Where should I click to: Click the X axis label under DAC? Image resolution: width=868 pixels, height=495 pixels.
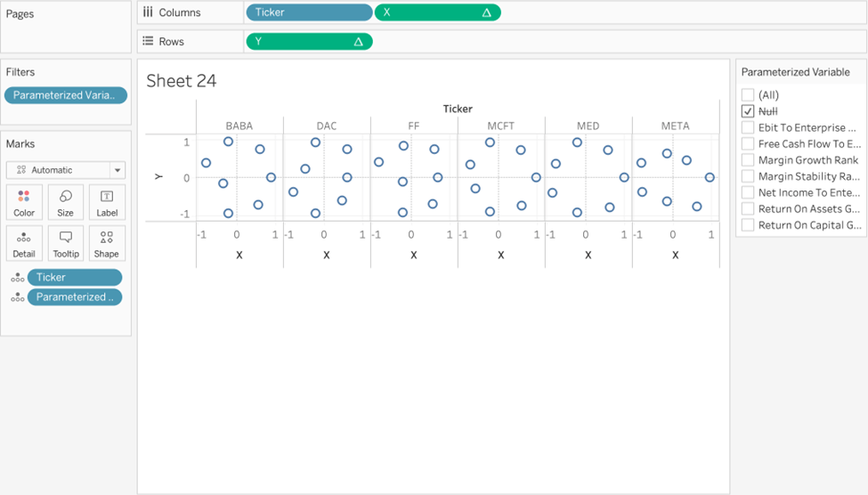[327, 256]
